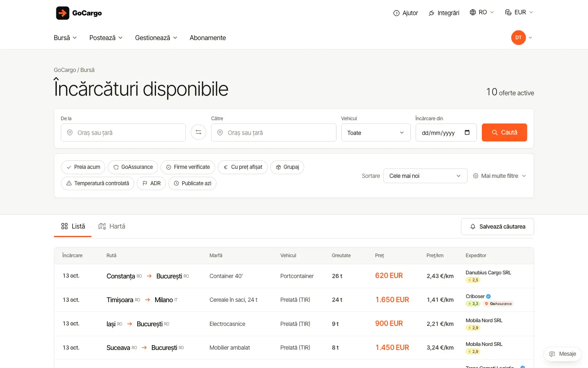This screenshot has width=588, height=368.
Task: Toggle the Temperatură controlată filter
Action: click(98, 183)
